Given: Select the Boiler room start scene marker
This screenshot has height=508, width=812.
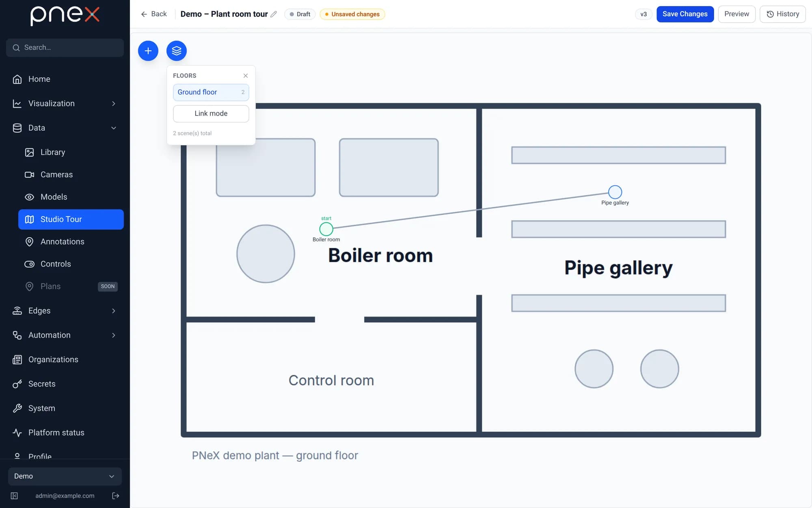Looking at the screenshot, I should click(x=326, y=229).
